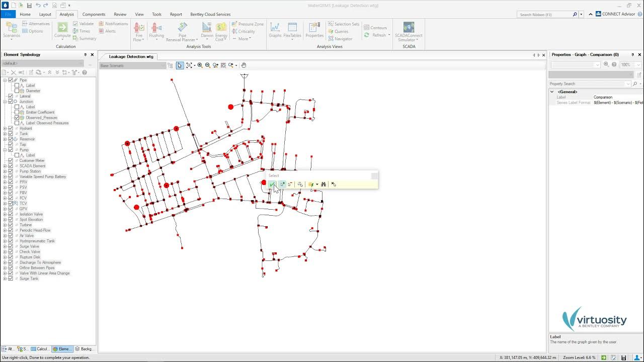Screen dimensions: 644x362
Task: Open the Flushing analysis tool
Action: [x=156, y=31]
